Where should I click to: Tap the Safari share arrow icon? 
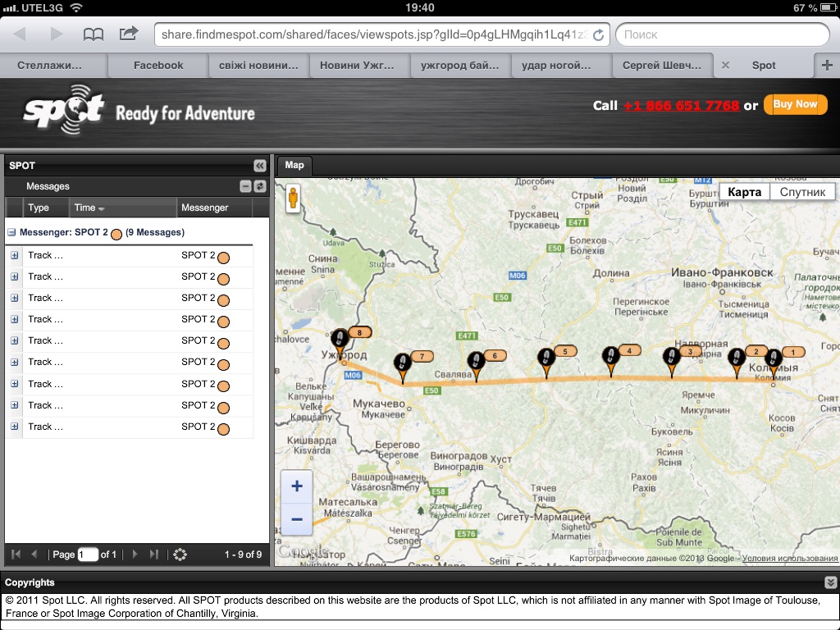click(129, 34)
